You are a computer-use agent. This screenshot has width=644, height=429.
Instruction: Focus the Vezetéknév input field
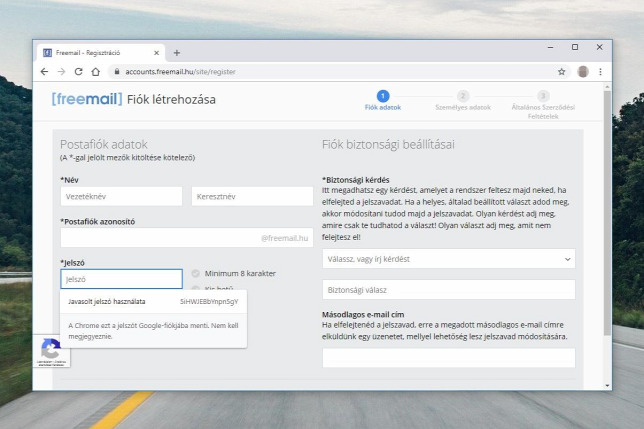122,197
